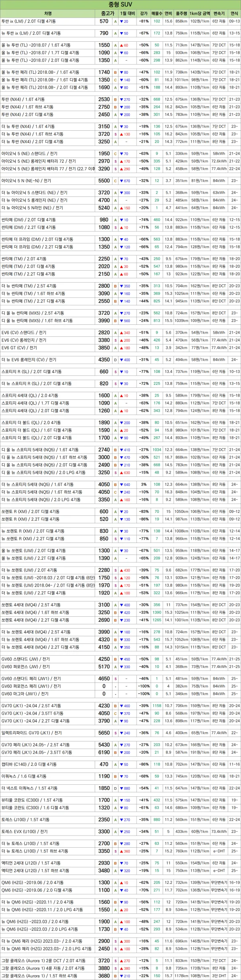Screen dimensions: 241x980
Task: Click the 중형 SUV green title bar
Action: 120,4
